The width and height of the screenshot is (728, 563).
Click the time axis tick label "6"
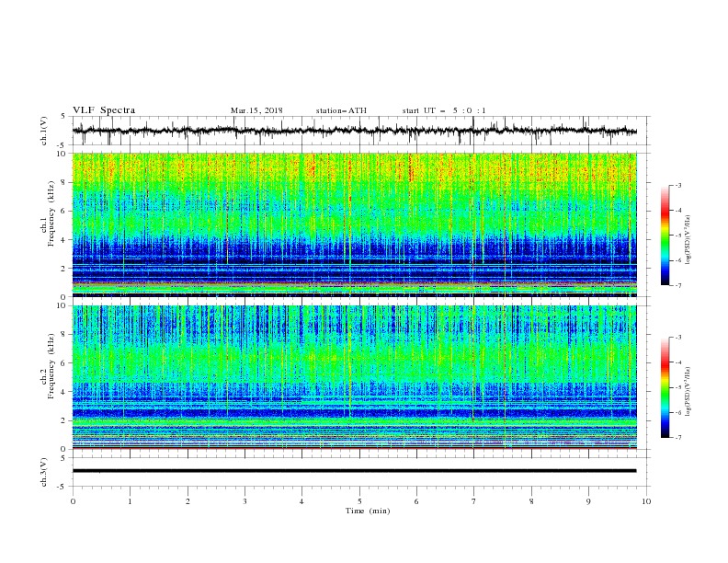pyautogui.click(x=416, y=501)
